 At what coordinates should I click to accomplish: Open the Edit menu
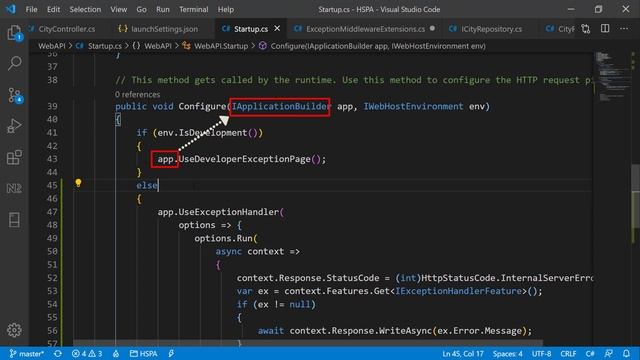(x=53, y=9)
